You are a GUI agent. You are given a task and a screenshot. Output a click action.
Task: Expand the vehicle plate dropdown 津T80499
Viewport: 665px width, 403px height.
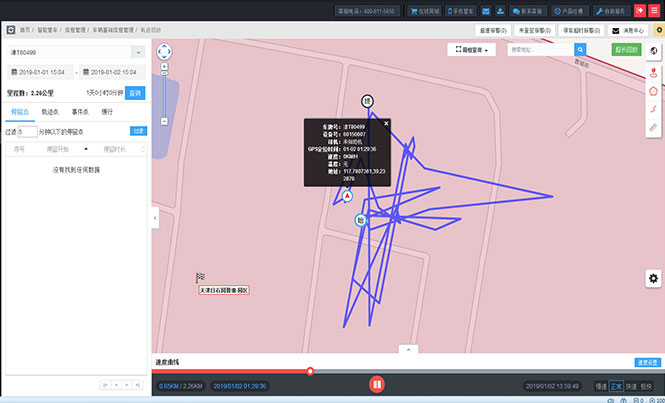click(x=77, y=51)
